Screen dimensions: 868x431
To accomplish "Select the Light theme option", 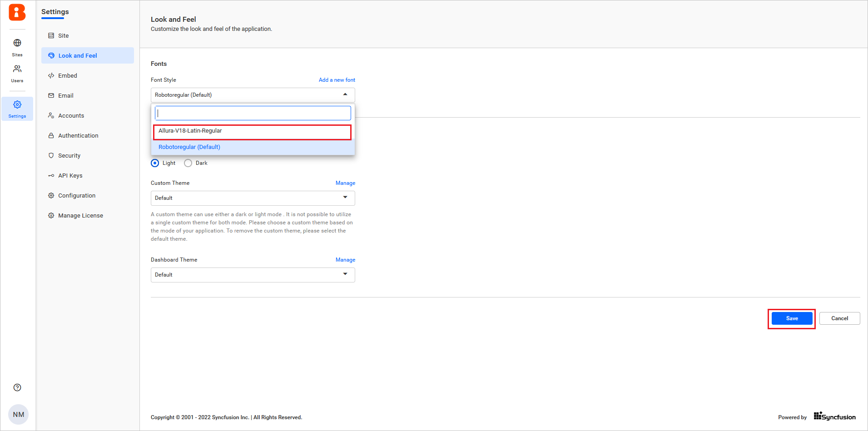I will click(155, 163).
